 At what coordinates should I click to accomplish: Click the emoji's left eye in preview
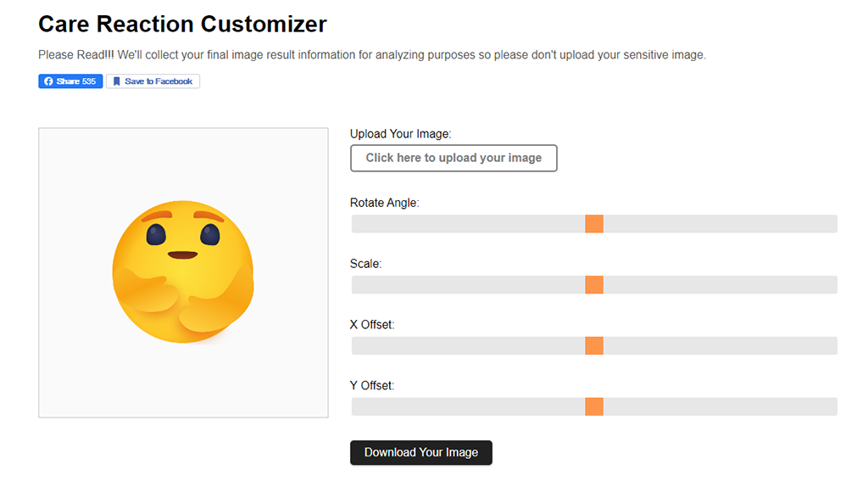[156, 234]
